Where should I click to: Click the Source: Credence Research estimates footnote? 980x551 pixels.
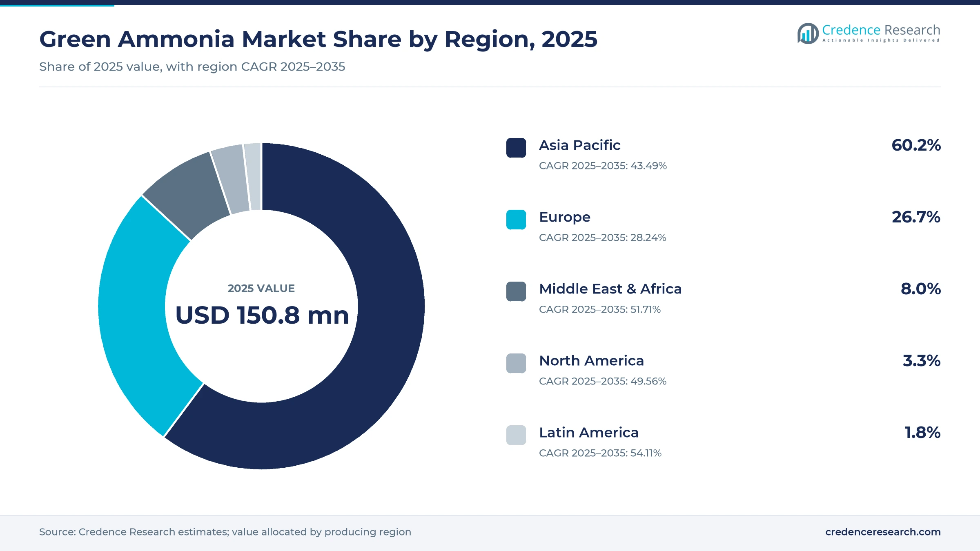tap(225, 532)
